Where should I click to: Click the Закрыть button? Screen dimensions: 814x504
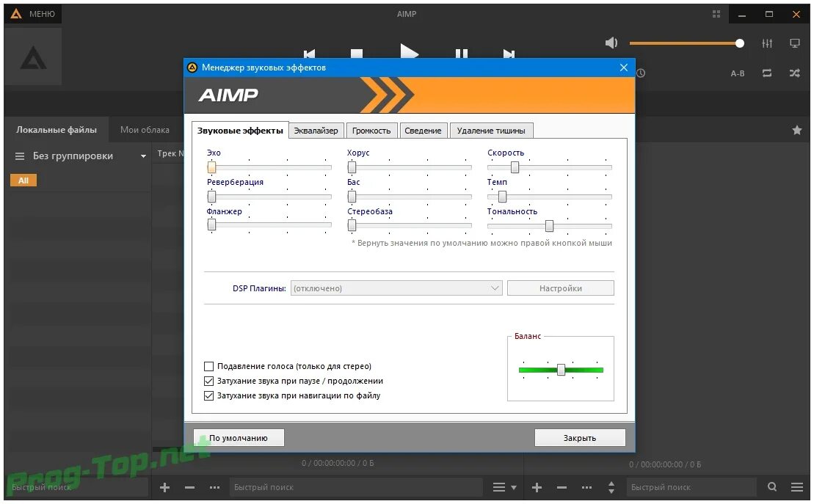580,438
